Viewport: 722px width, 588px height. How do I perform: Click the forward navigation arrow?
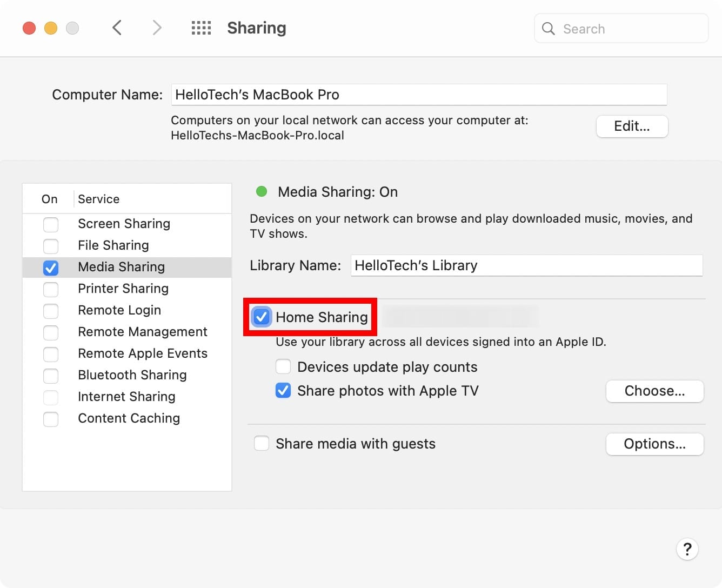pos(156,28)
